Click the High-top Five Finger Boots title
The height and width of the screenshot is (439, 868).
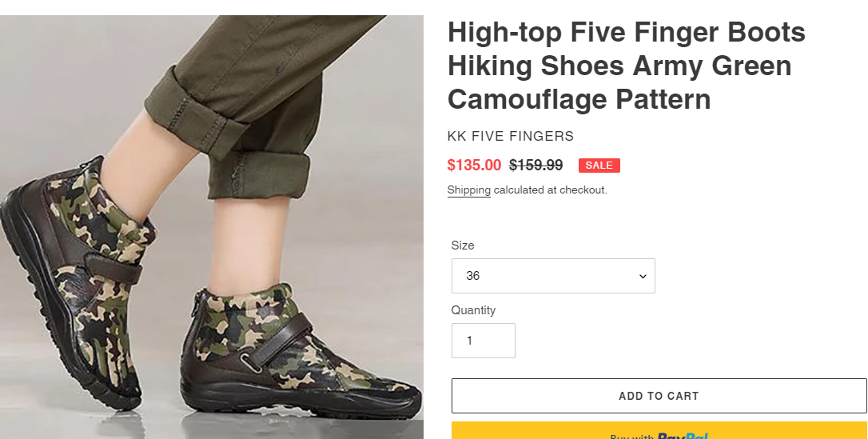tap(626, 66)
